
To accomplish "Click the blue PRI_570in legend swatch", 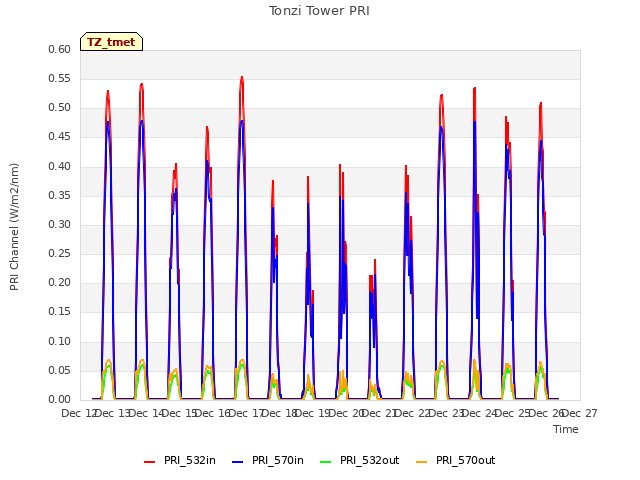I will pyautogui.click(x=238, y=462).
